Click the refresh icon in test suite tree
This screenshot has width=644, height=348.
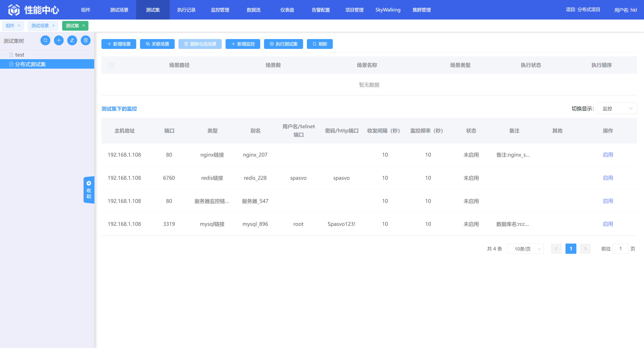(x=45, y=40)
